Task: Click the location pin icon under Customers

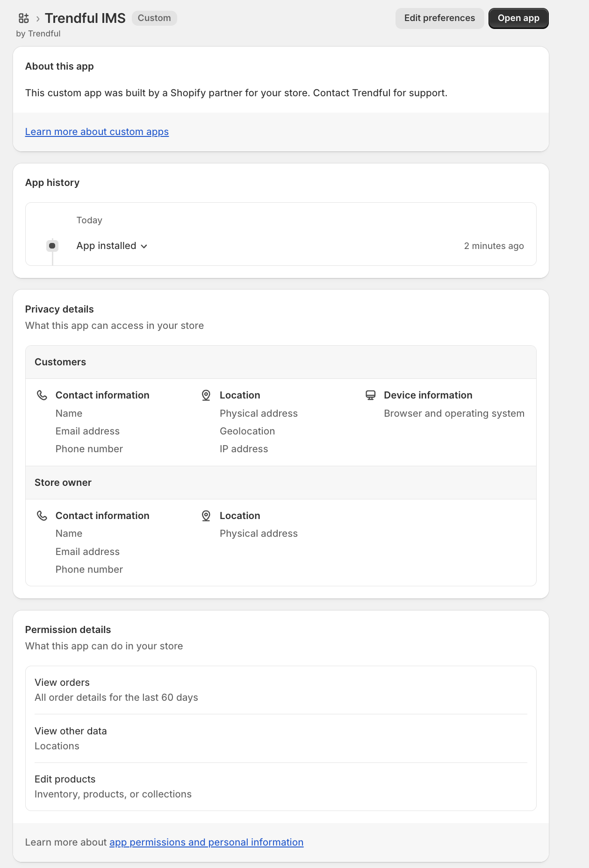Action: pos(206,395)
